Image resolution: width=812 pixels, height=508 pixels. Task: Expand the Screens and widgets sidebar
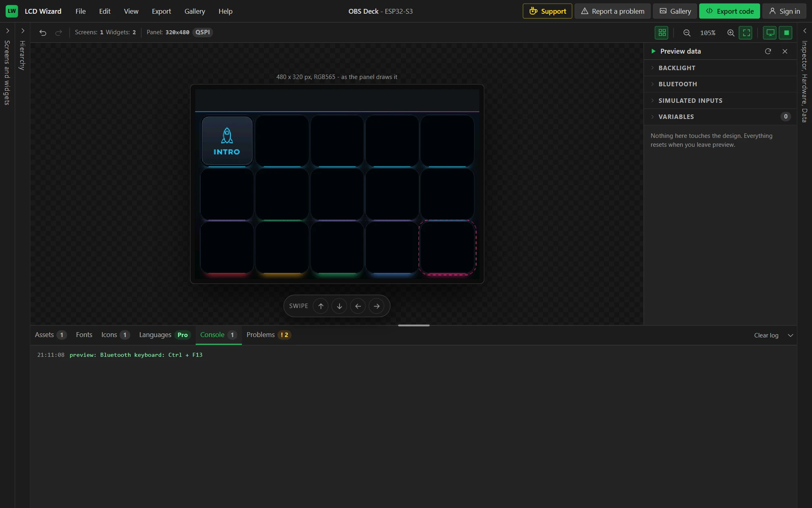point(7,31)
